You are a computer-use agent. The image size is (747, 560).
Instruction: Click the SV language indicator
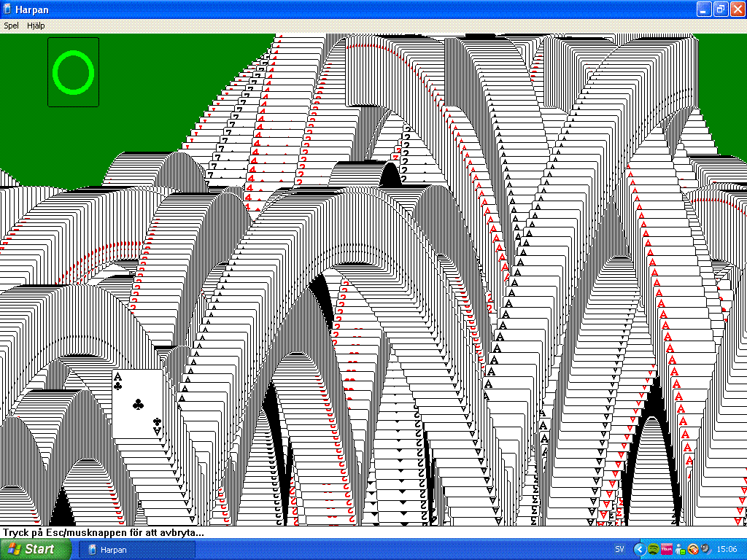(x=619, y=550)
